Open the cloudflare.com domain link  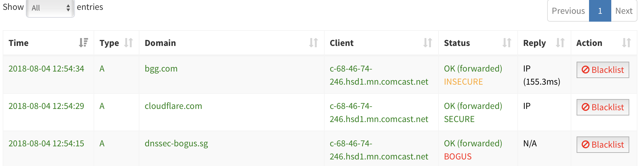point(173,106)
